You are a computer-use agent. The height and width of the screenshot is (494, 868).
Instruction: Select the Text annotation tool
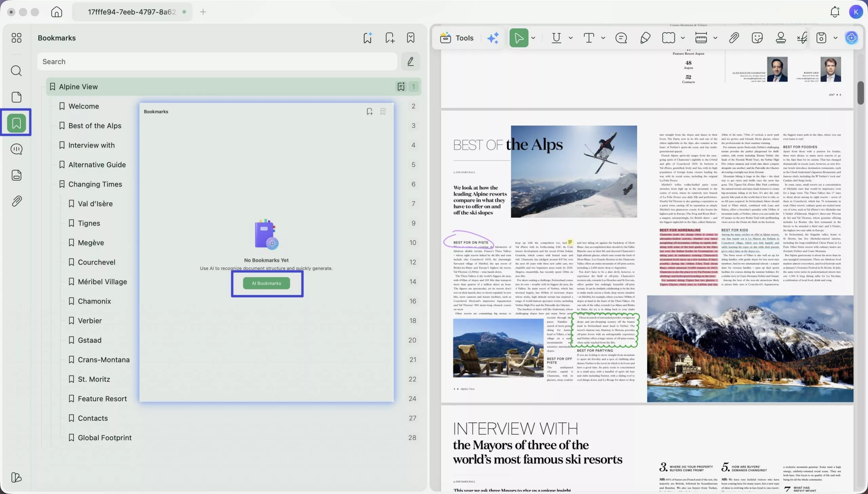(589, 38)
